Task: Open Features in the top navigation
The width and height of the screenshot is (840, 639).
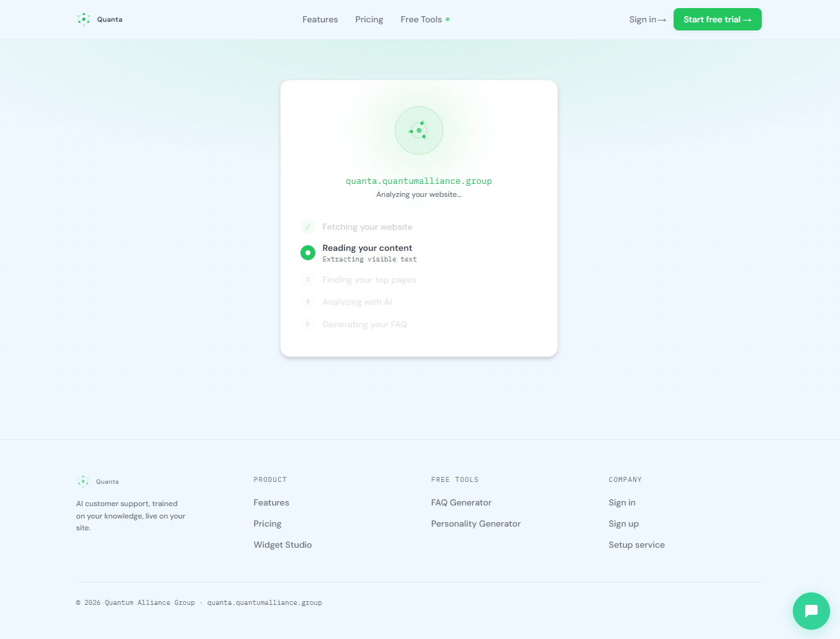Action: (x=320, y=19)
